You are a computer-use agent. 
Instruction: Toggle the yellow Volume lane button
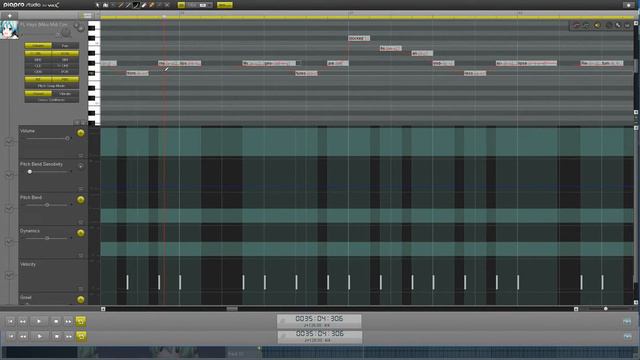pos(81,133)
